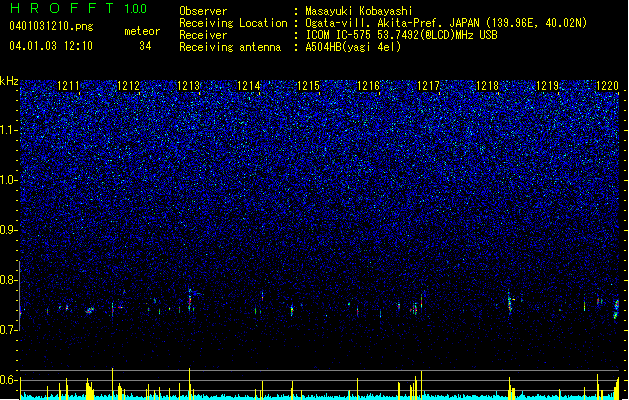Click the 1.1 kHz frequency axis label
The width and height of the screenshot is (629, 400).
click(8, 130)
